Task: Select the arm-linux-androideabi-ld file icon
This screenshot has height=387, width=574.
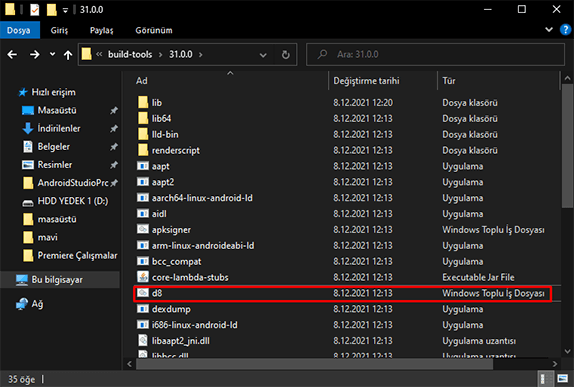Action: tap(143, 245)
